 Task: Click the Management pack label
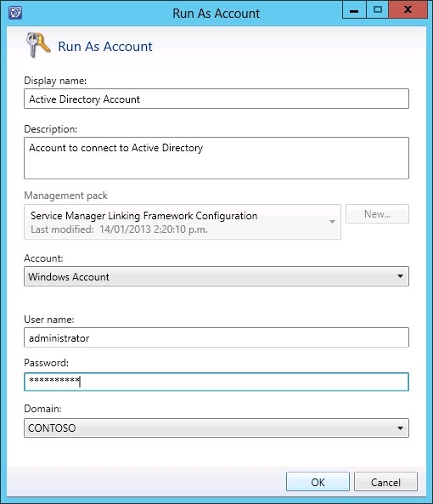(x=66, y=195)
